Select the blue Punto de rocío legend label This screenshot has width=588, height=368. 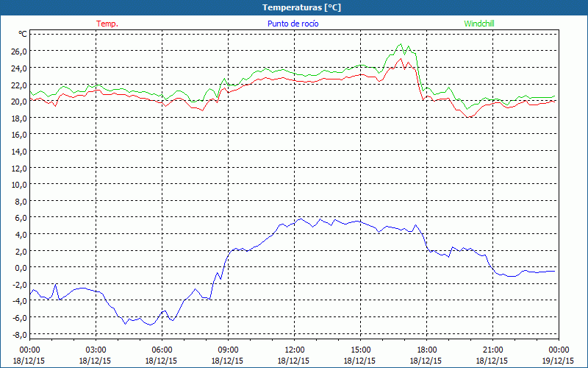click(x=293, y=24)
